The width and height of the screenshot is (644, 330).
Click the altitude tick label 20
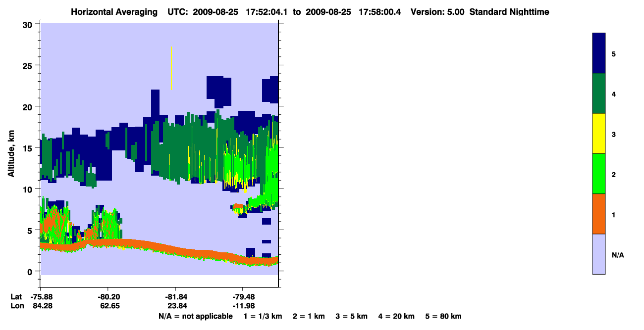pos(28,107)
